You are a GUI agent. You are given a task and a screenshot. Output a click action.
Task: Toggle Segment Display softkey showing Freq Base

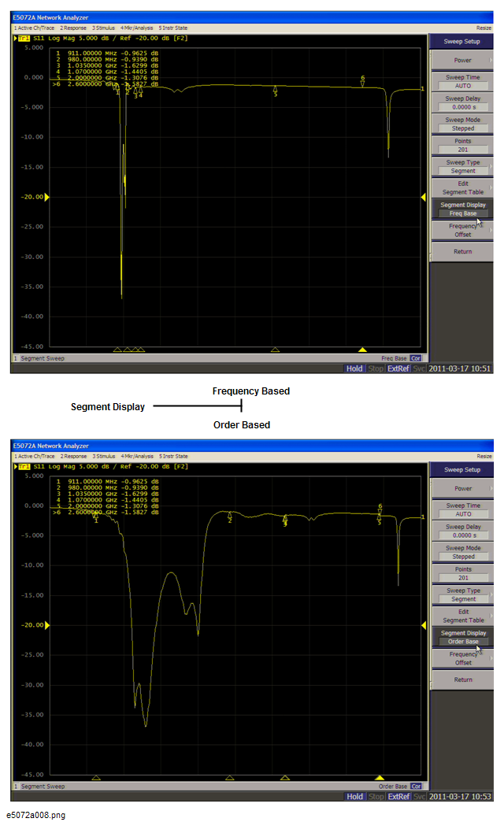(x=462, y=209)
